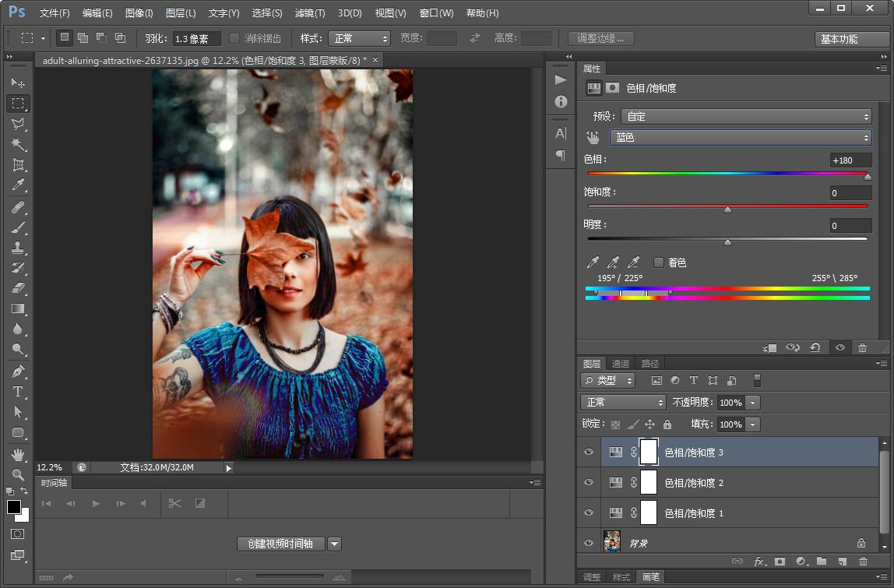Click the 饱和度 slider handle

point(727,209)
